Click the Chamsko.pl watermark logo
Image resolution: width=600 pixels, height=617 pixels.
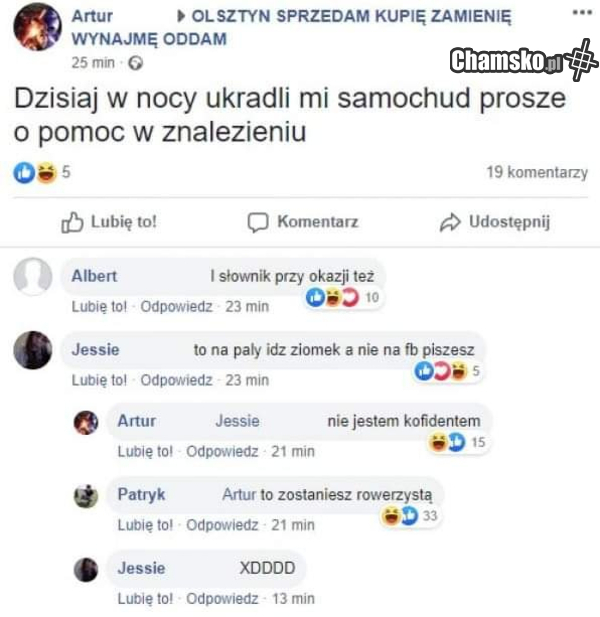click(523, 60)
